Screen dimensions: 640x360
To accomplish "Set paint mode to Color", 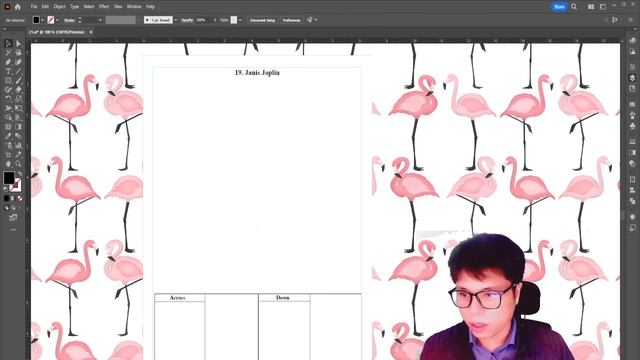I will click(x=6, y=198).
